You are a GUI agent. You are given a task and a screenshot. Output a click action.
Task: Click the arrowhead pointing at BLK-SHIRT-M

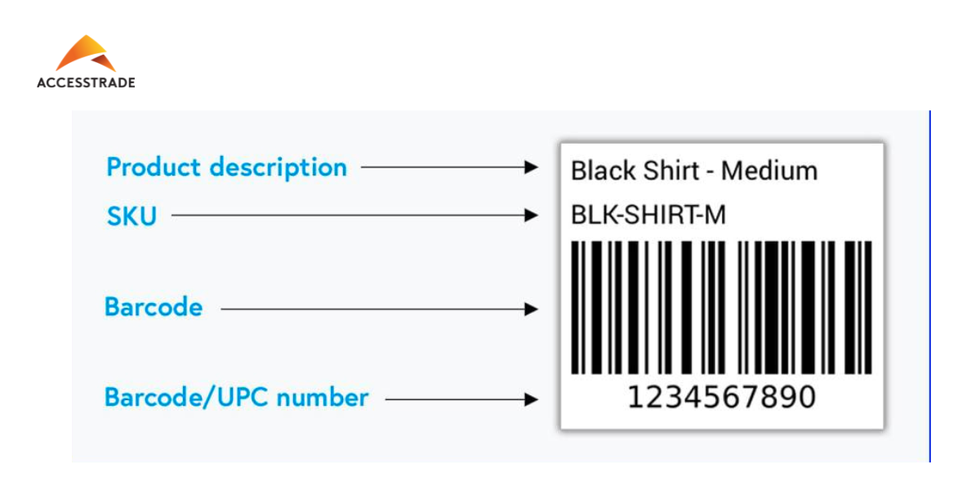coord(532,216)
